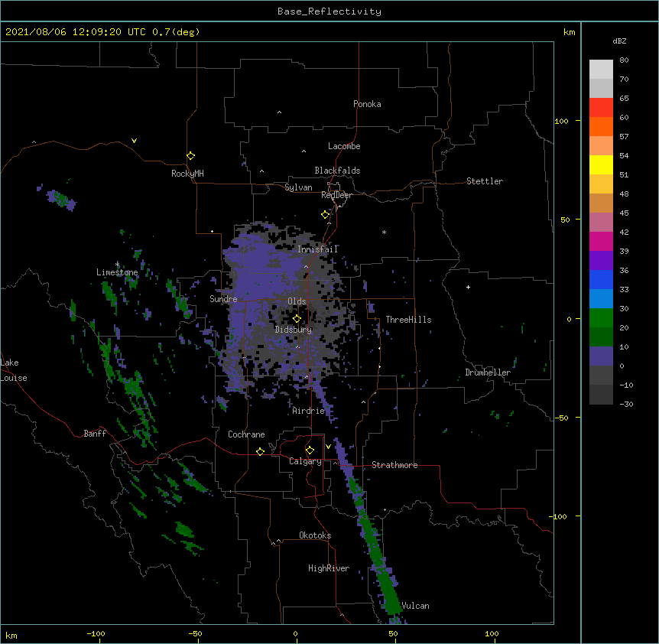Click the km unit label at top right
The height and width of the screenshot is (644, 659).
coord(570,32)
